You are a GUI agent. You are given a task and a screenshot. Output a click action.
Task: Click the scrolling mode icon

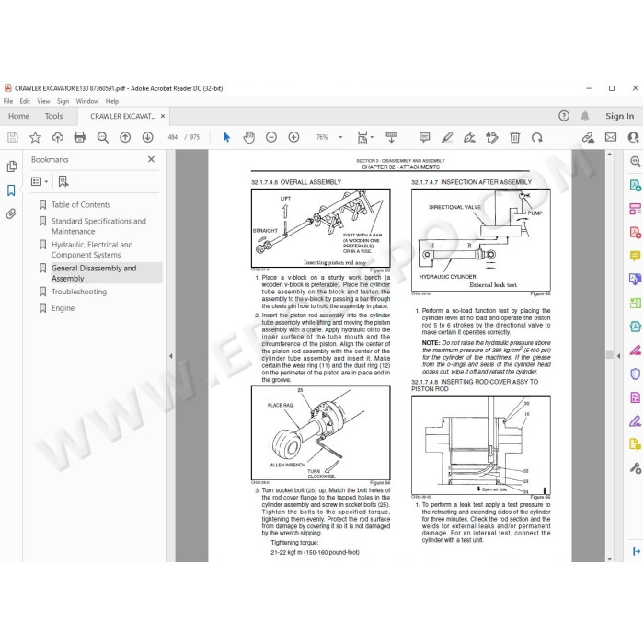(x=391, y=137)
